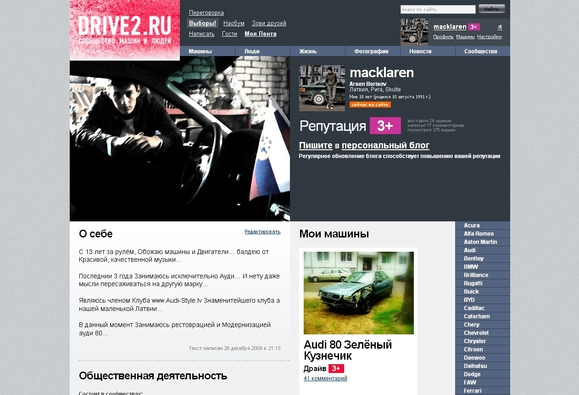Click the Выборы! highlighted link

pos(202,24)
